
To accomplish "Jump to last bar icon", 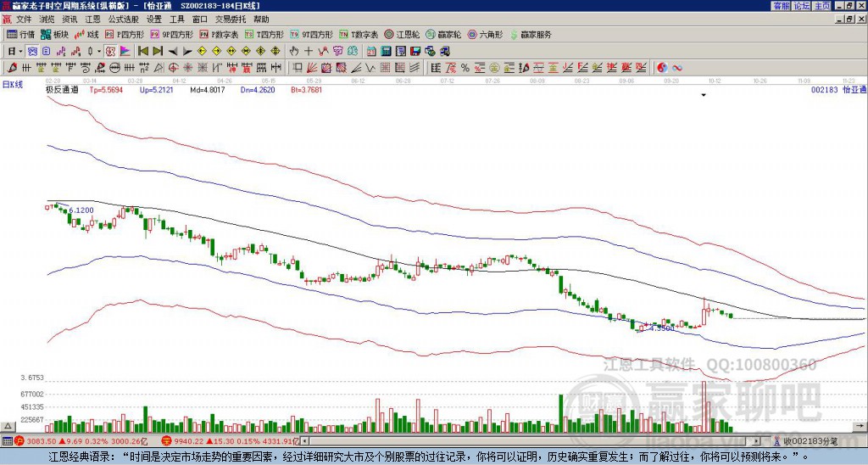I will pyautogui.click(x=158, y=52).
